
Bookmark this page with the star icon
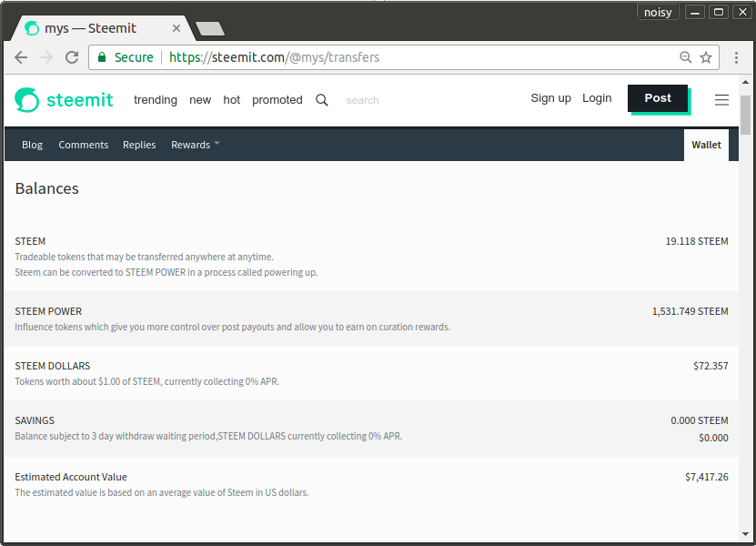[x=706, y=57]
